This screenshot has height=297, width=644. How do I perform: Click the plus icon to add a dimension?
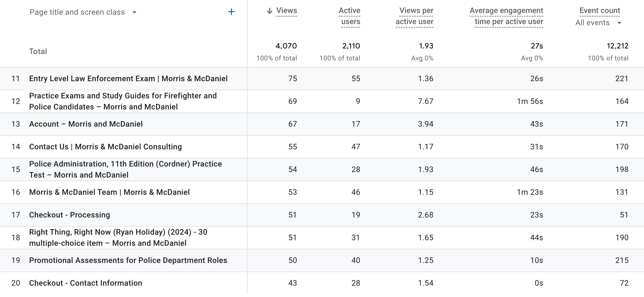[231, 12]
